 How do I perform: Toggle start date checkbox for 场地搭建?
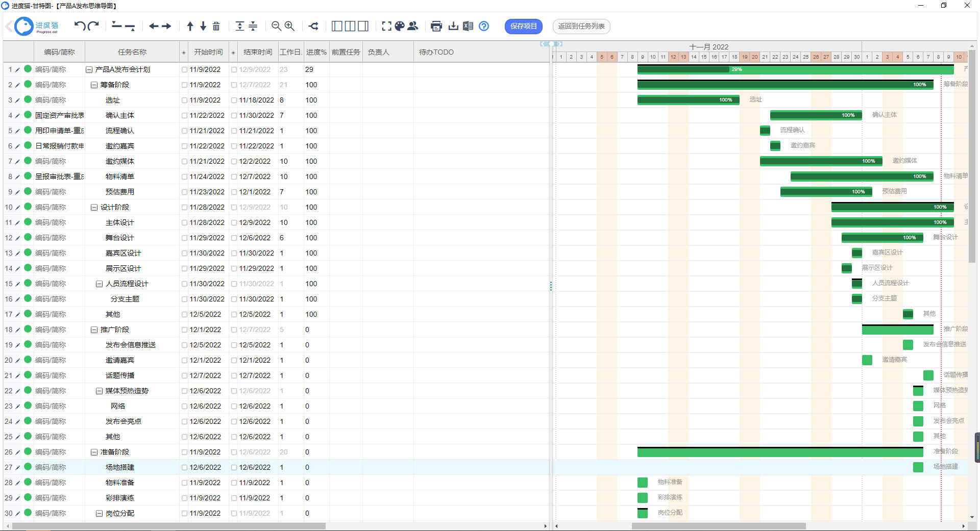pos(185,468)
